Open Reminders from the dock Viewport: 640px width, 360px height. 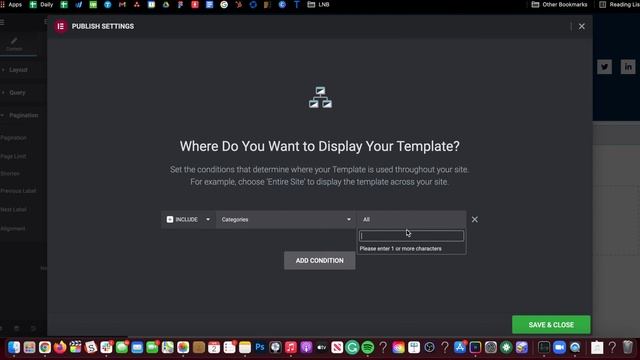(x=229, y=347)
